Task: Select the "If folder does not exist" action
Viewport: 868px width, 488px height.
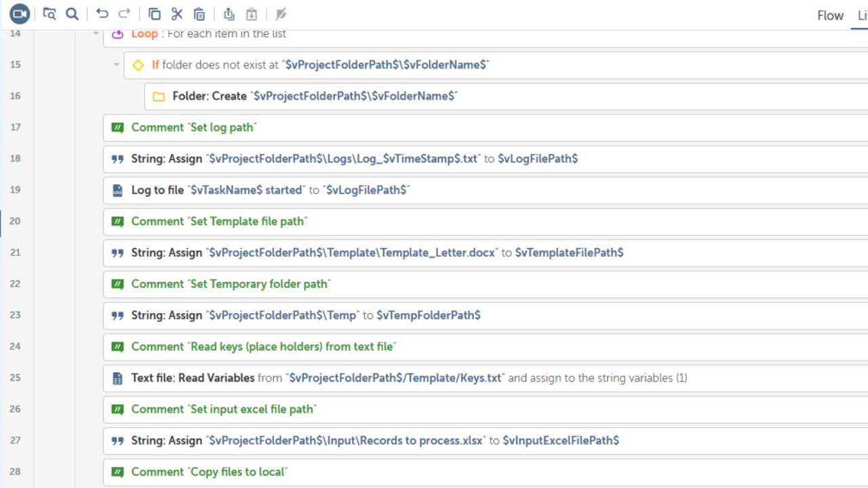Action: 496,65
